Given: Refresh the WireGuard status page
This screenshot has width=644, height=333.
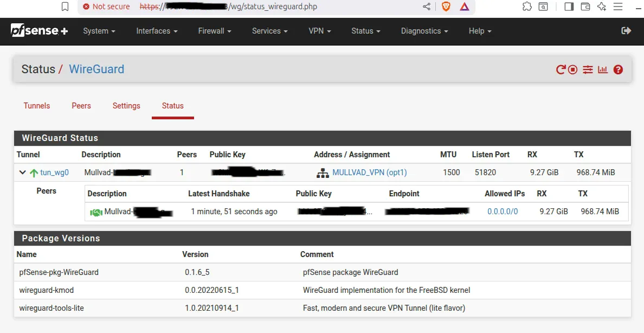Looking at the screenshot, I should [561, 69].
